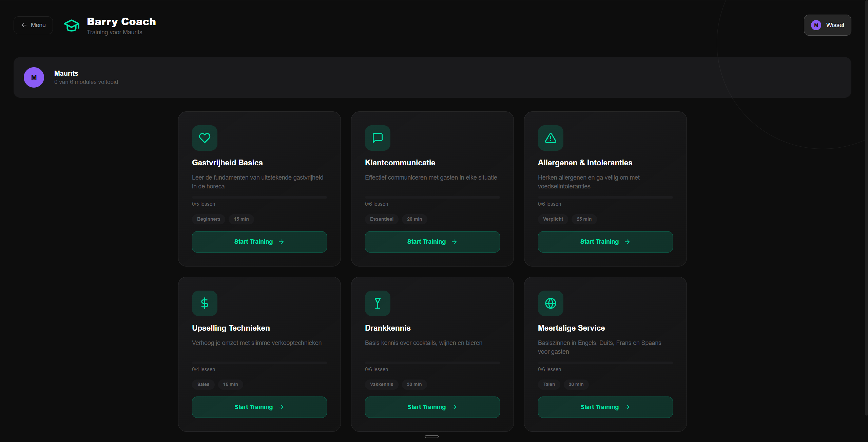The height and width of the screenshot is (442, 868).
Task: Click the globe icon on Meertalige Service
Action: tap(551, 303)
